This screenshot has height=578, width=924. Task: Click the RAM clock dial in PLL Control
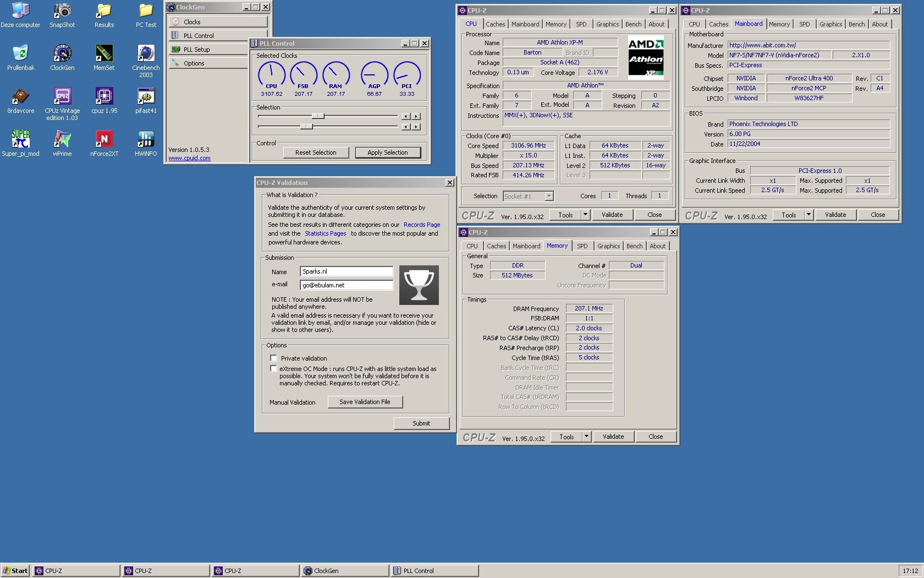tap(335, 75)
